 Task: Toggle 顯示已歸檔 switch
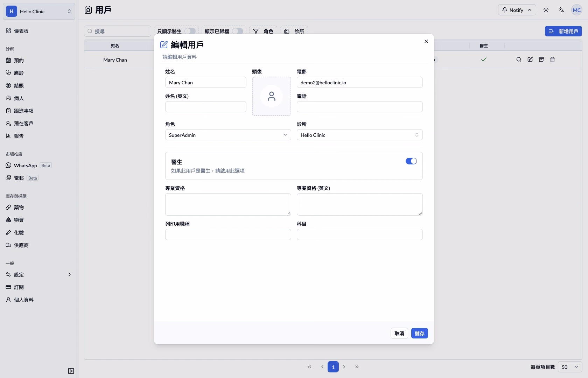click(x=238, y=31)
